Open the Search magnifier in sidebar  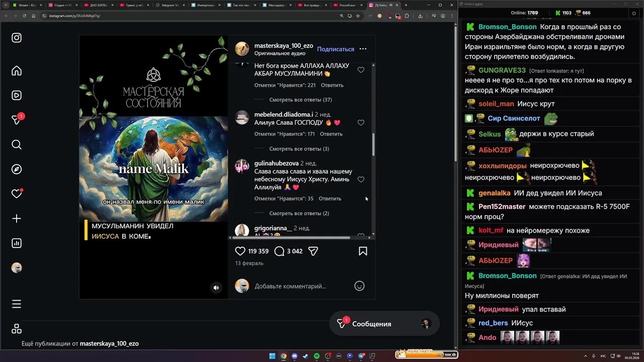click(17, 145)
